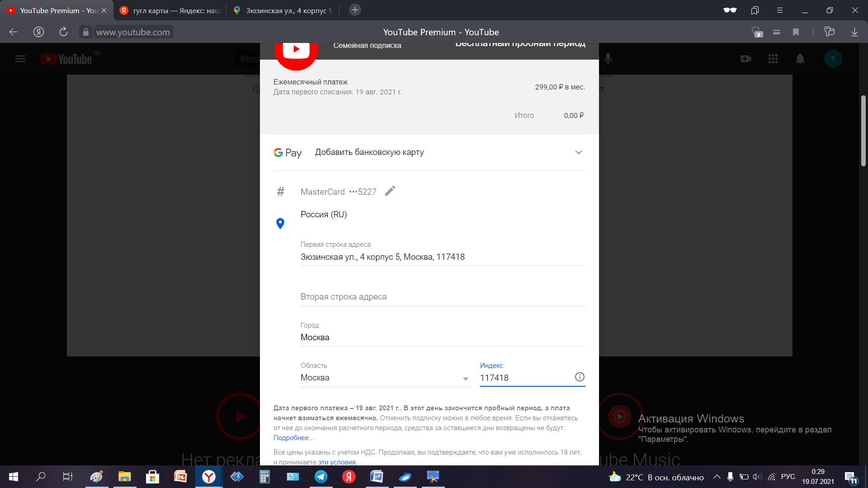This screenshot has width=868, height=488.
Task: Focus the second address line field
Action: [x=443, y=297]
